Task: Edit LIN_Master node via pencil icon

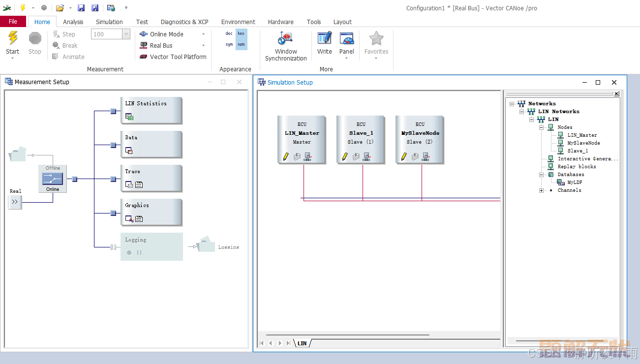Action: [x=286, y=156]
